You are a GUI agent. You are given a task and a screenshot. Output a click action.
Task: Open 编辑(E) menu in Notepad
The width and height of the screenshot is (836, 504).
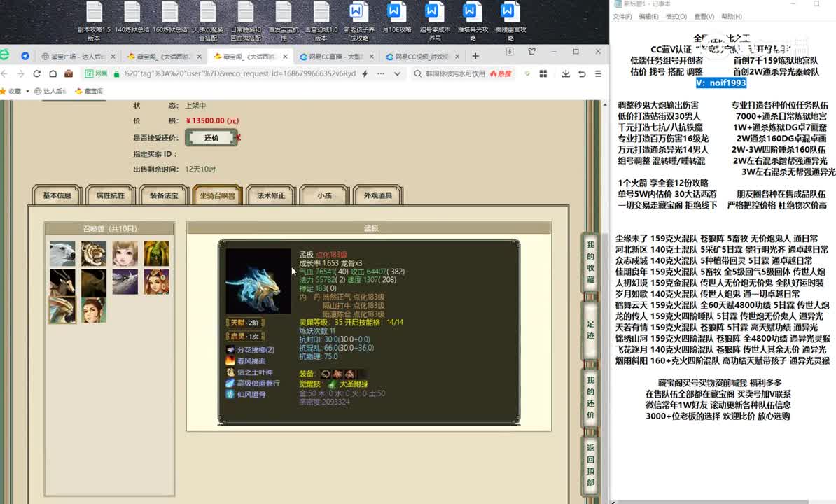click(x=648, y=17)
